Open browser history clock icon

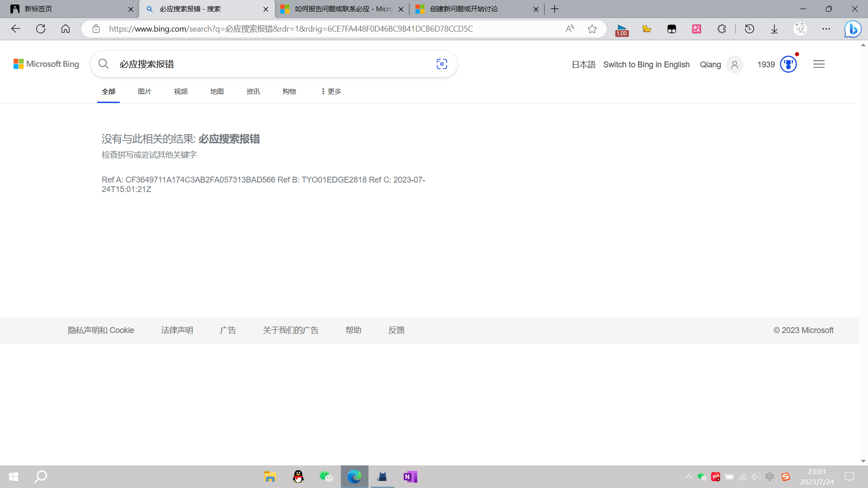[750, 29]
